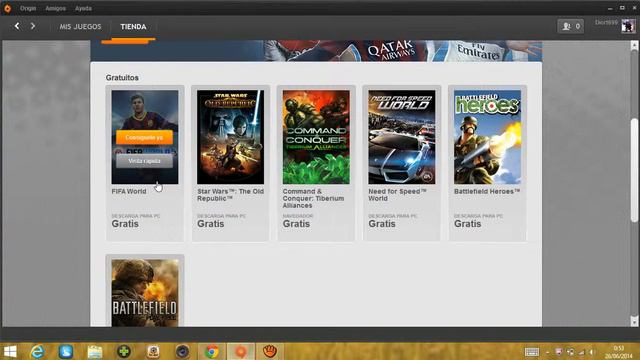Open the blue S app on taskbar
The image size is (640, 360).
[66, 351]
